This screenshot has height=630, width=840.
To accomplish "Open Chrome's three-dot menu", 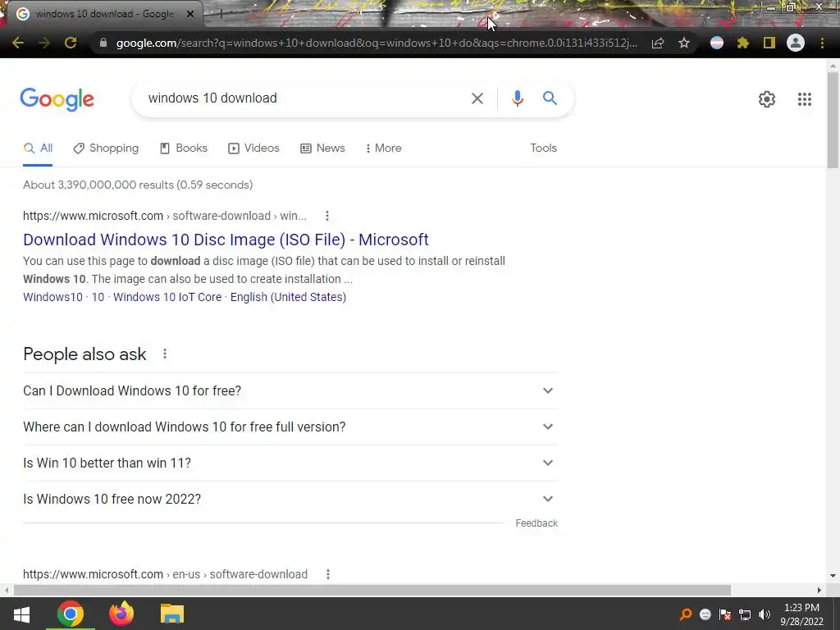I will pyautogui.click(x=822, y=43).
